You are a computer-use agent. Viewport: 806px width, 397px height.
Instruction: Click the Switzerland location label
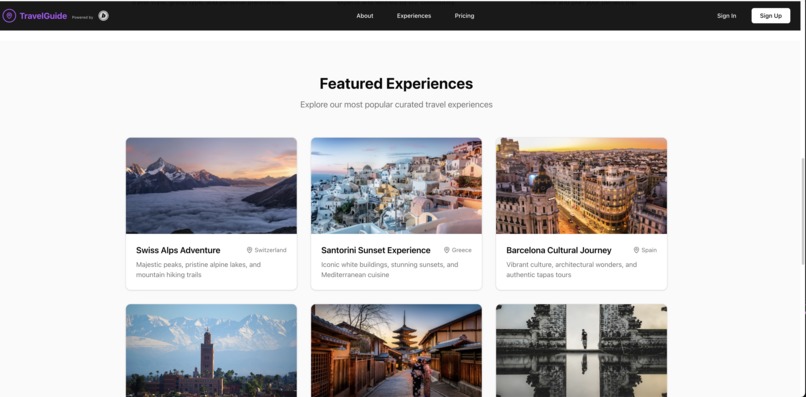click(270, 250)
